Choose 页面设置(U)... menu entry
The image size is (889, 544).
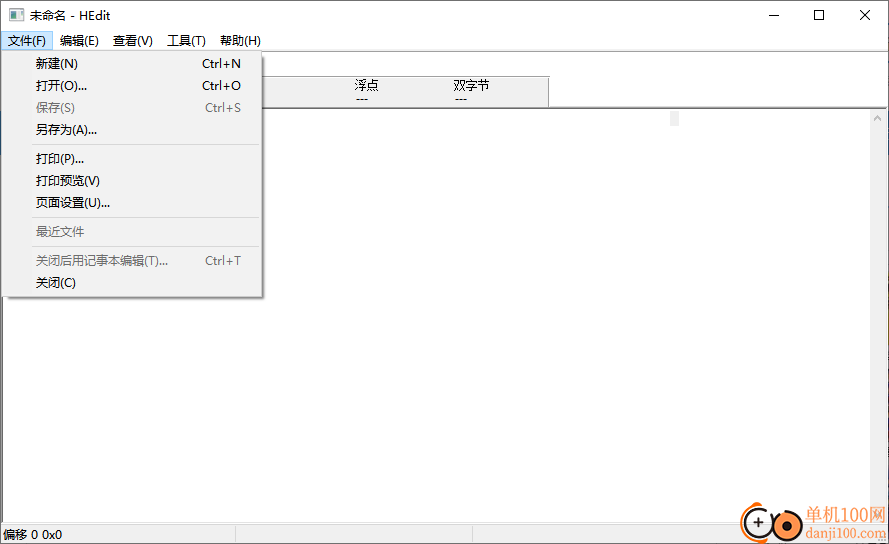[132, 203]
